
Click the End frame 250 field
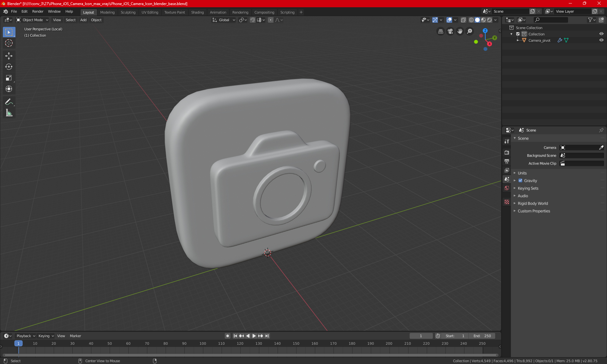pyautogui.click(x=482, y=336)
